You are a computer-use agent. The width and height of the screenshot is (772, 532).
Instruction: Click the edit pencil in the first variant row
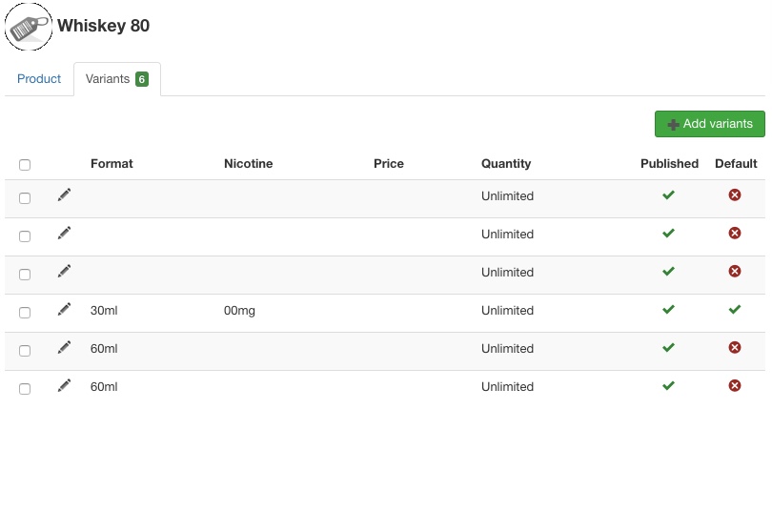(64, 195)
